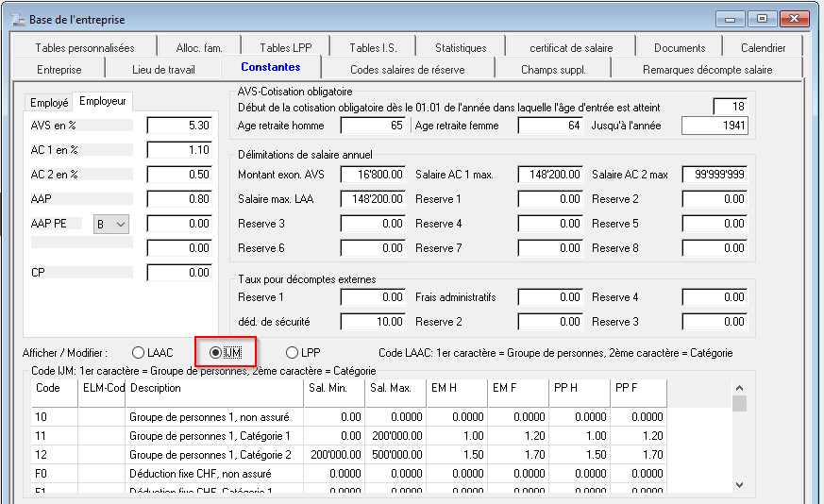Click the Montant exon. AVS field
The height and width of the screenshot is (504, 824).
(x=373, y=175)
